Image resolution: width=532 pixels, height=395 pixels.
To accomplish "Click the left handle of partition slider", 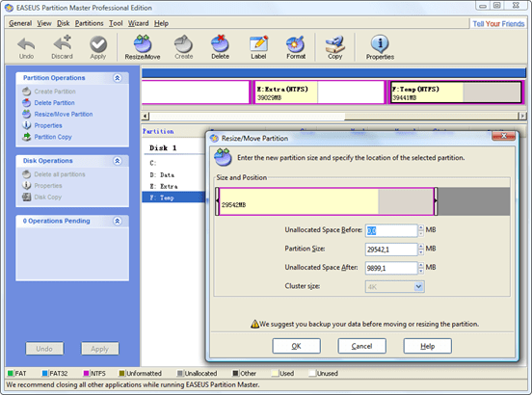I will click(x=217, y=201).
